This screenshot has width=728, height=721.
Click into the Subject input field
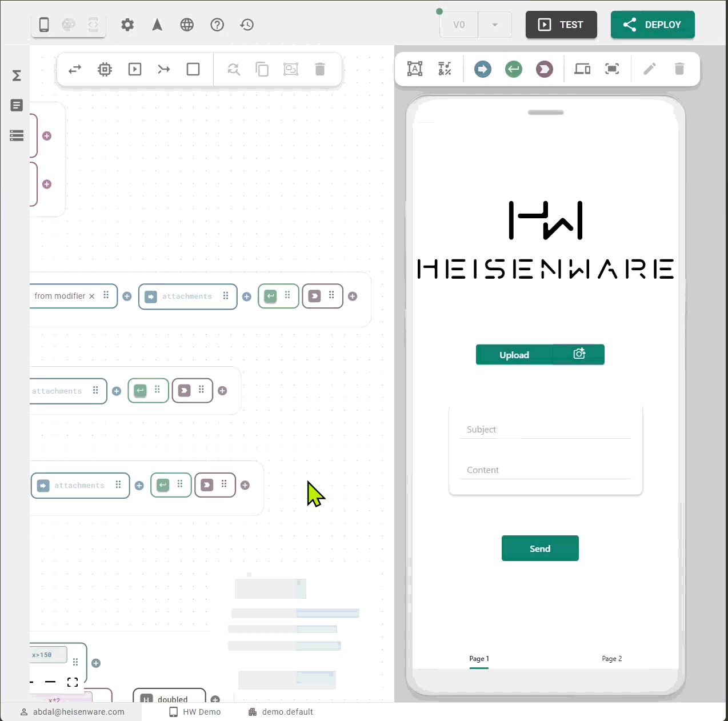[545, 429]
